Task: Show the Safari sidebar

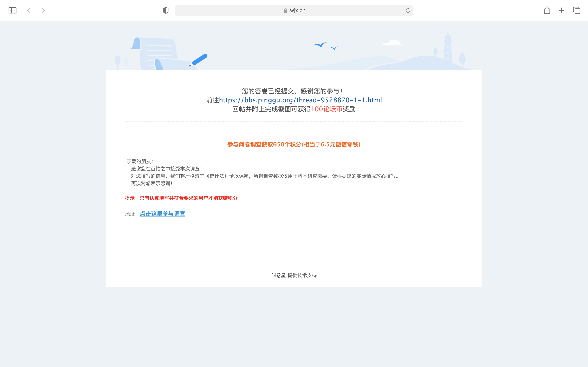Action: pyautogui.click(x=12, y=10)
